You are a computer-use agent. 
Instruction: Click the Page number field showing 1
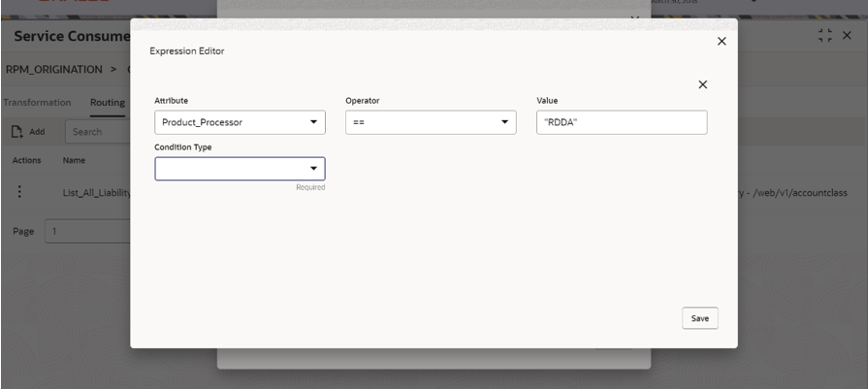[87, 231]
